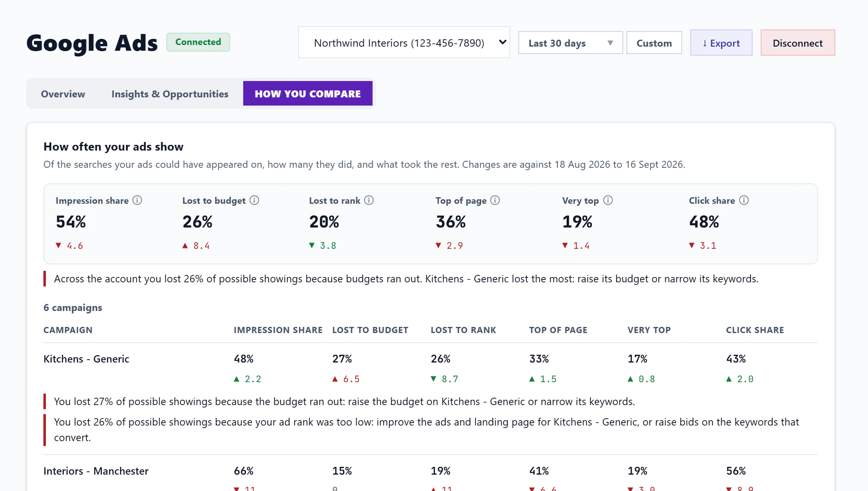This screenshot has width=868, height=491.
Task: Click the Top of page info icon
Action: tap(495, 200)
